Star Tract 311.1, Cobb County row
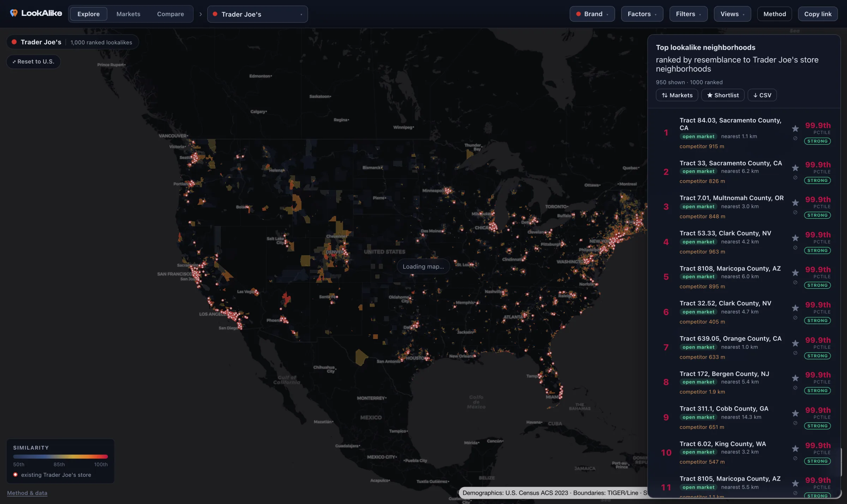847x504 pixels. pos(795,413)
